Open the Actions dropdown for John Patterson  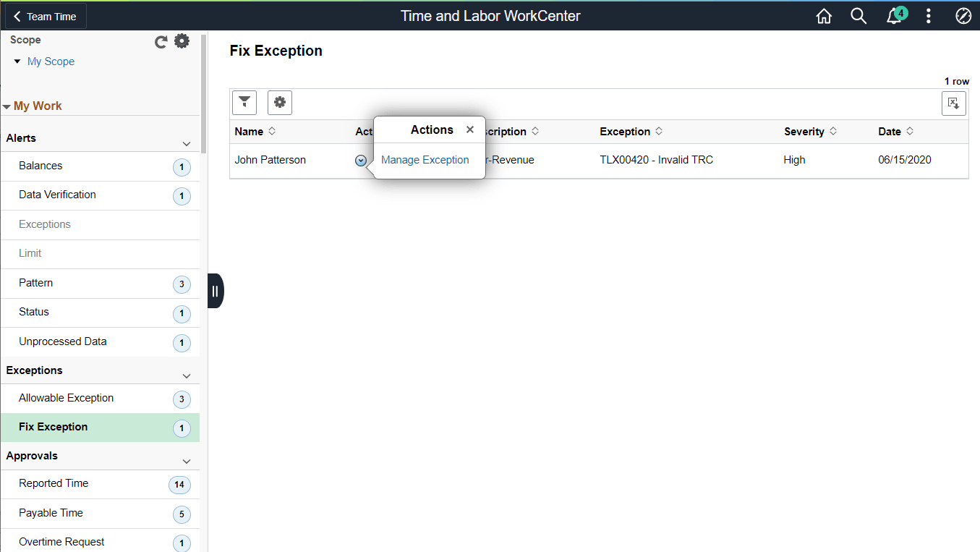click(360, 161)
